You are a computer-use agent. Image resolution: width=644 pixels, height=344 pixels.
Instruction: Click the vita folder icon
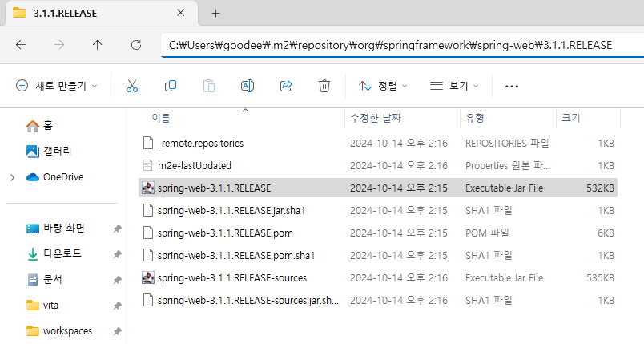pyautogui.click(x=33, y=306)
